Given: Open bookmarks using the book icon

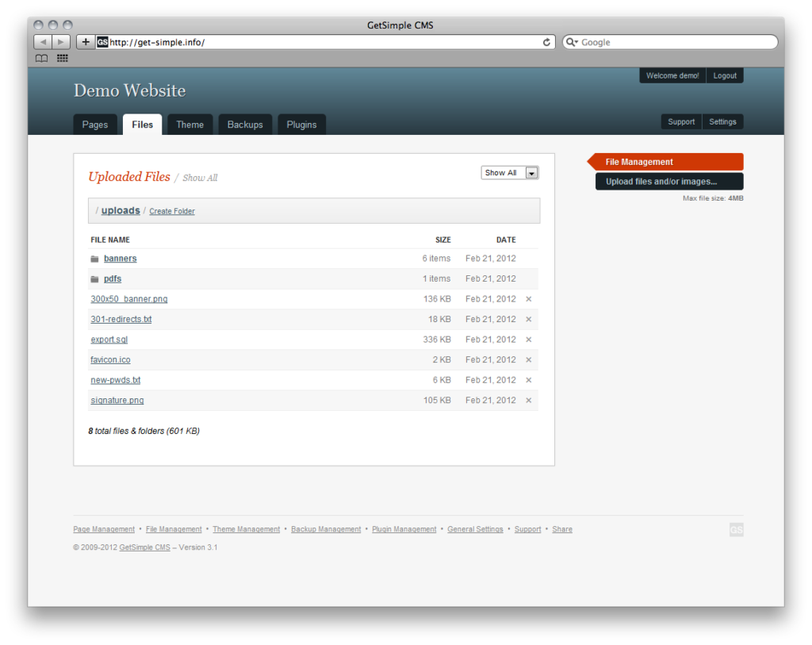Looking at the screenshot, I should (x=40, y=58).
